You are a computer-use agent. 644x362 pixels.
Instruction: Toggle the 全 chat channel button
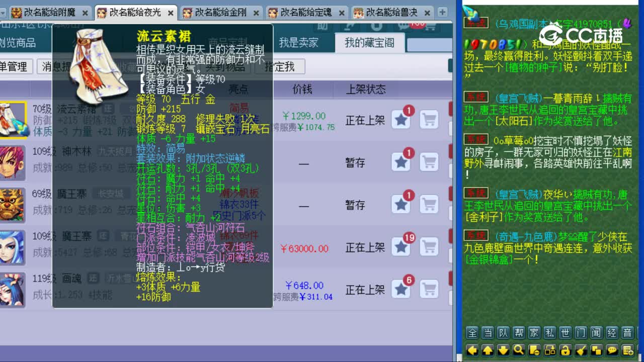(x=472, y=333)
